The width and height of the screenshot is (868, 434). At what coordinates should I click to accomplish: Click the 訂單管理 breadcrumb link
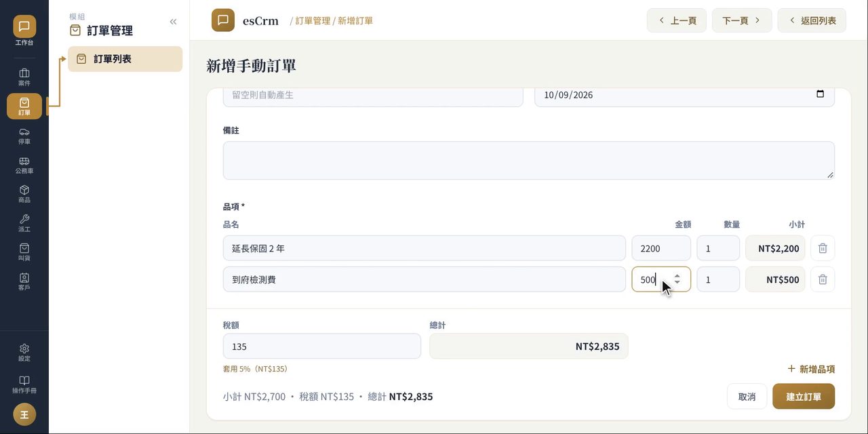pos(313,21)
